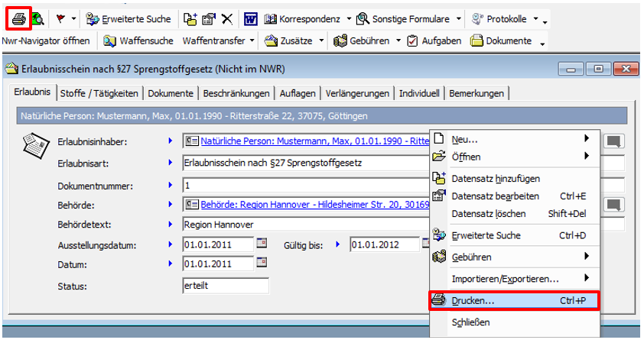Click the comment icon right of Erlaubnisinhaber row
The image size is (644, 343).
point(614,141)
